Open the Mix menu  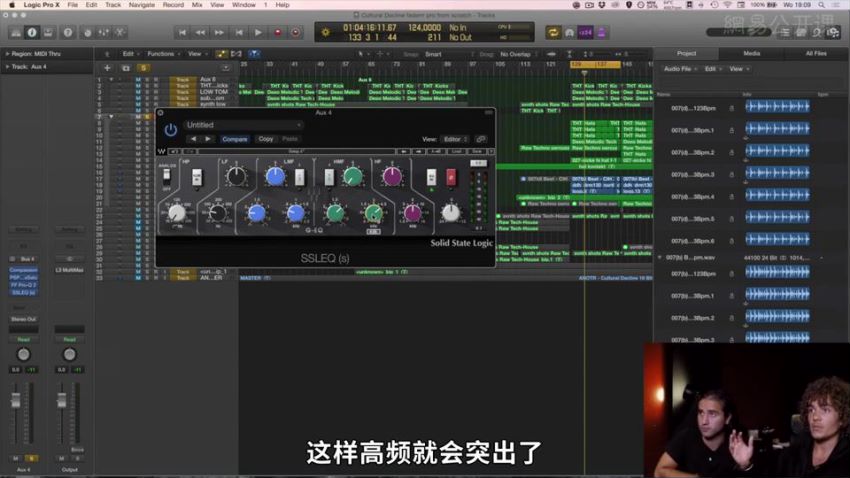[x=197, y=5]
